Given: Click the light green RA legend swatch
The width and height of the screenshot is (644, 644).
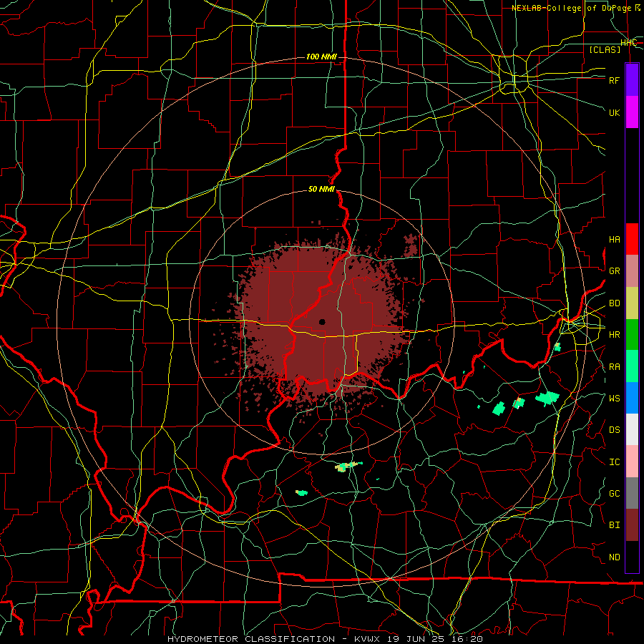Looking at the screenshot, I should 632,366.
